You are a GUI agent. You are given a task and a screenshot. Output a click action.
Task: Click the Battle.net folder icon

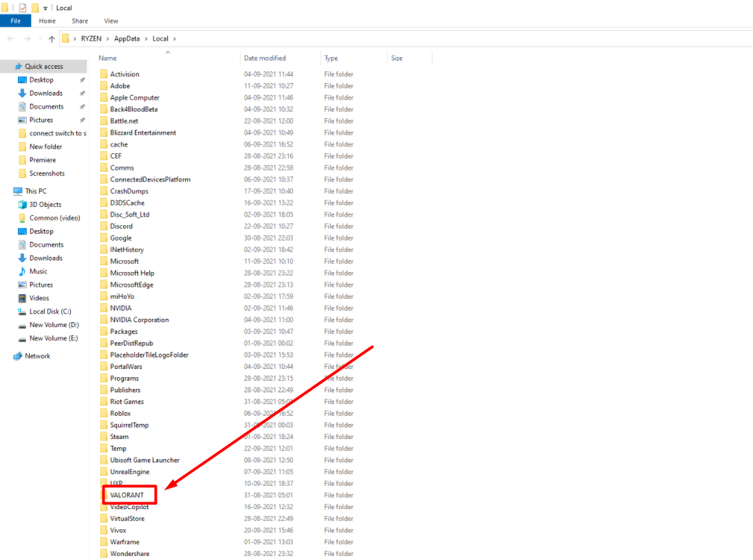(x=104, y=121)
